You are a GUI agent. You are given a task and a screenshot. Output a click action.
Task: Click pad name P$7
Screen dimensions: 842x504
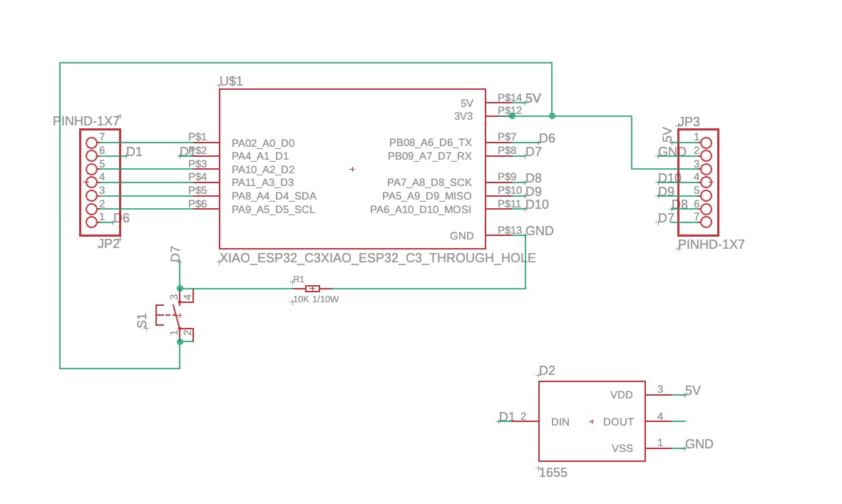[x=507, y=137]
